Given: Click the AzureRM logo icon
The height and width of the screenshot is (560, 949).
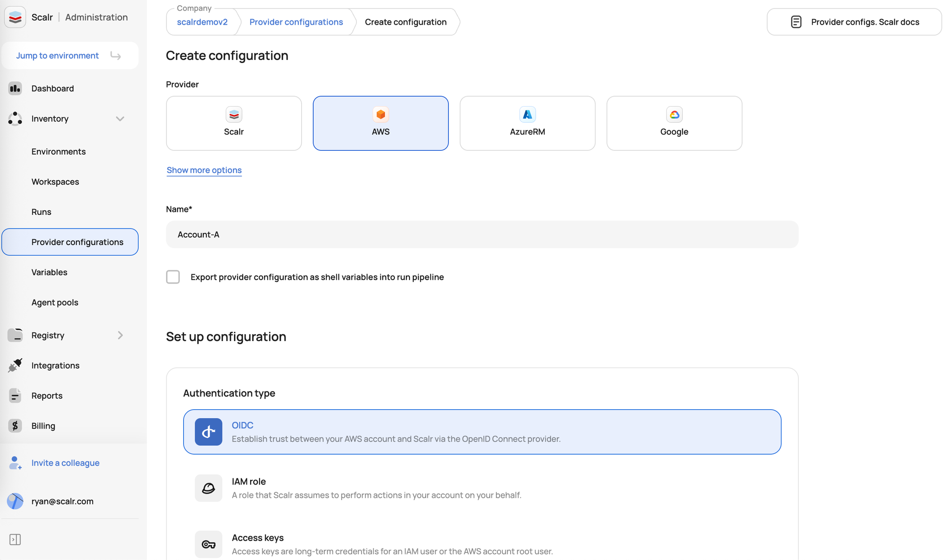Looking at the screenshot, I should pos(528,115).
